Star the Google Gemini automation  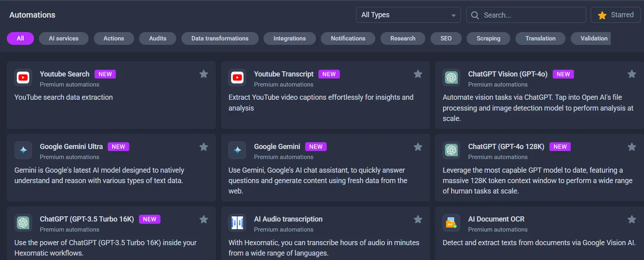[418, 147]
